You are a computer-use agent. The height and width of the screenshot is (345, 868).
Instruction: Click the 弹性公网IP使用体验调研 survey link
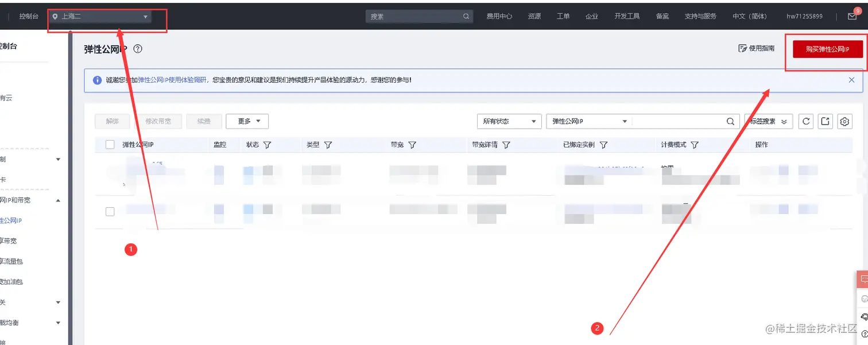pyautogui.click(x=172, y=80)
